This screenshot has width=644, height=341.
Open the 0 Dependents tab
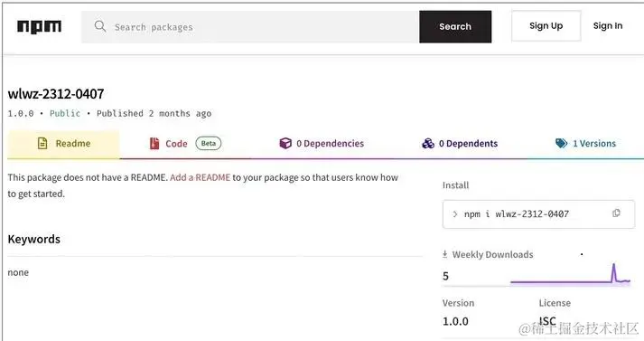tap(460, 144)
